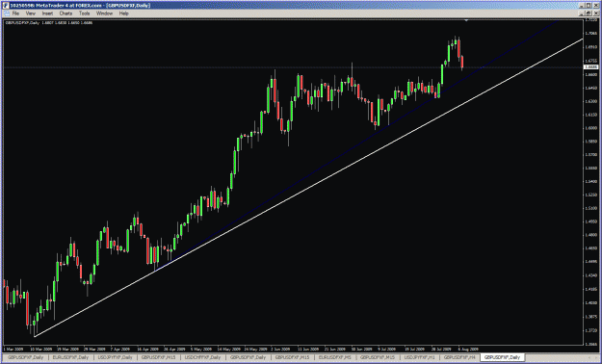The height and width of the screenshot is (364, 602).
Task: Click the '9 Jul 2009' date label
Action: tap(386, 350)
